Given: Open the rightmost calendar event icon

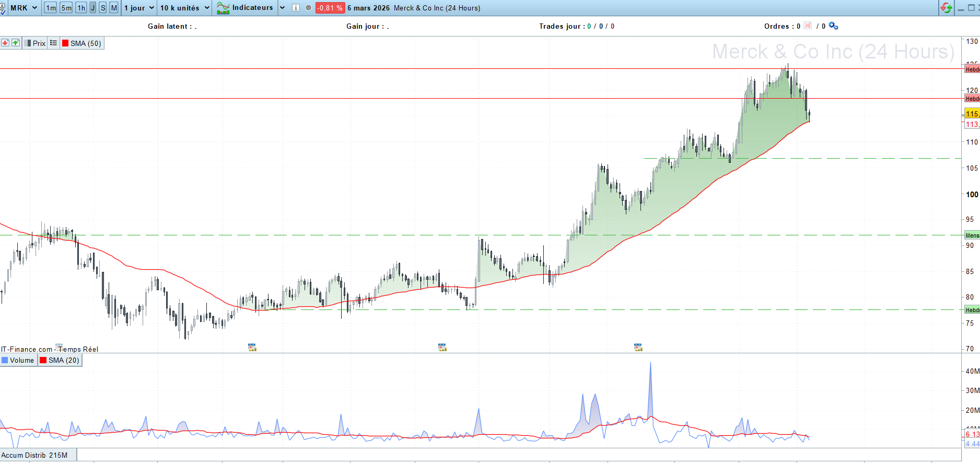Looking at the screenshot, I should (638, 347).
